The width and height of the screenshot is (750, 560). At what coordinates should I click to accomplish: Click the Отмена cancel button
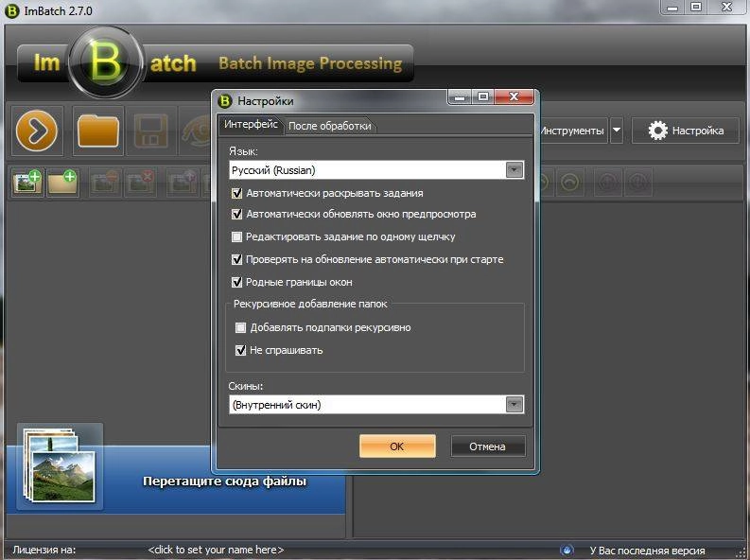point(487,446)
